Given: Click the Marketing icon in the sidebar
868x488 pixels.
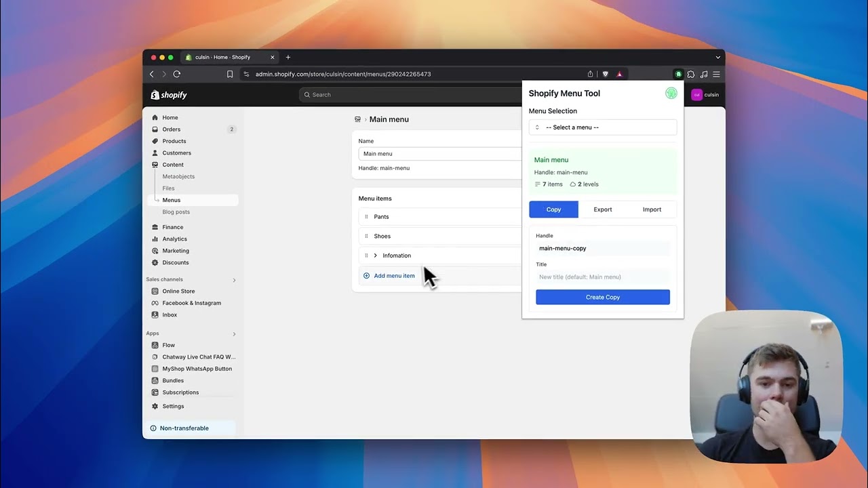Looking at the screenshot, I should point(155,251).
